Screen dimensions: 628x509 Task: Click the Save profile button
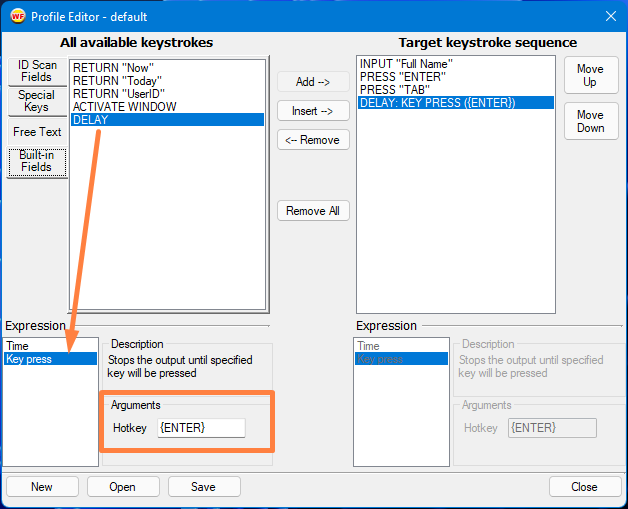pyautogui.click(x=204, y=487)
